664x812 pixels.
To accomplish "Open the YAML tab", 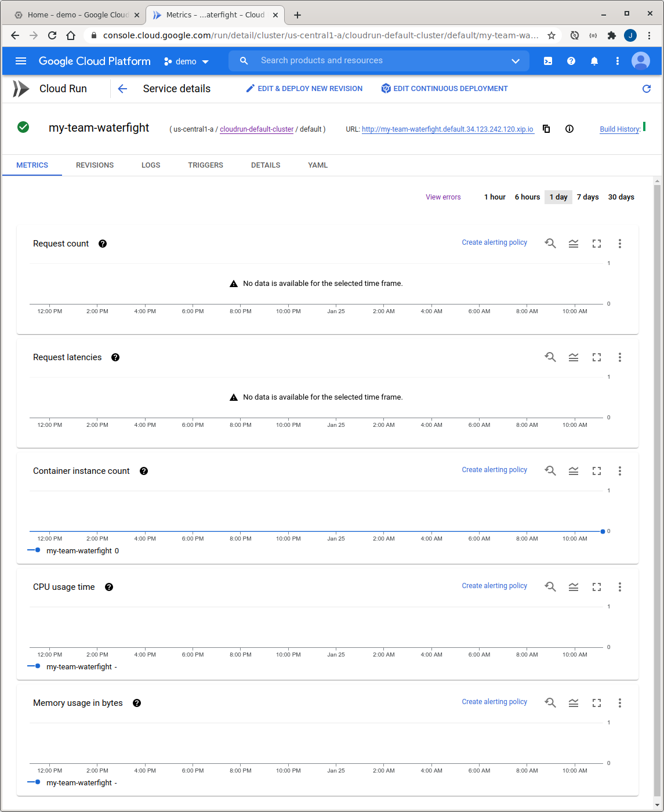I will pyautogui.click(x=318, y=165).
